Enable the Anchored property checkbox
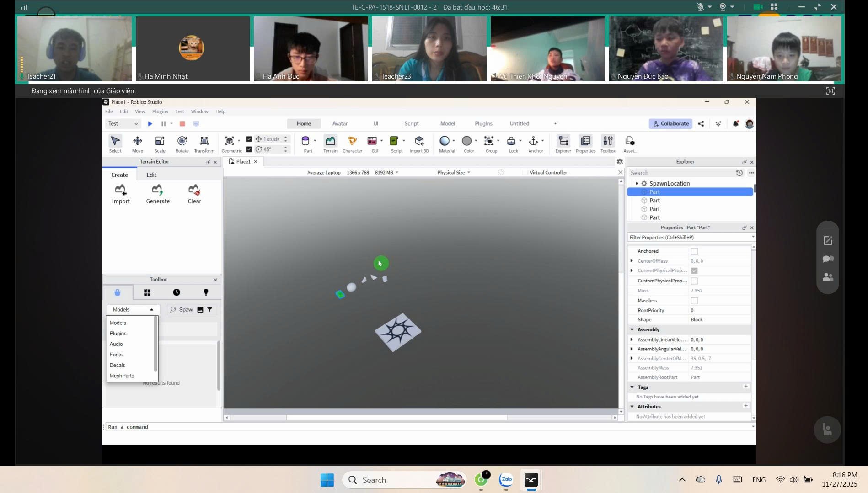 point(694,251)
